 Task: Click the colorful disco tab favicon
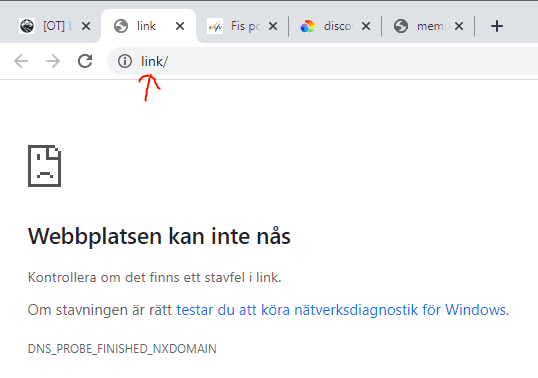[x=308, y=26]
